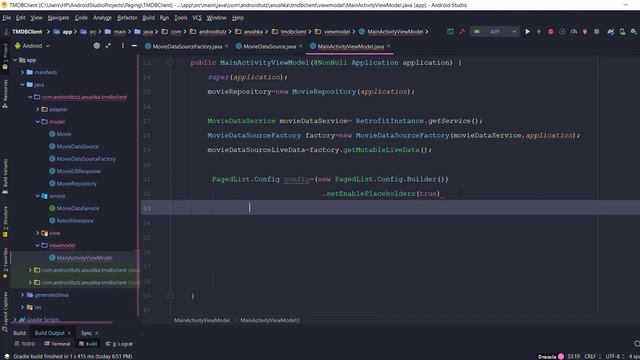640x360 pixels.
Task: Open Favorites tool window from left strip
Action: [x=5, y=263]
